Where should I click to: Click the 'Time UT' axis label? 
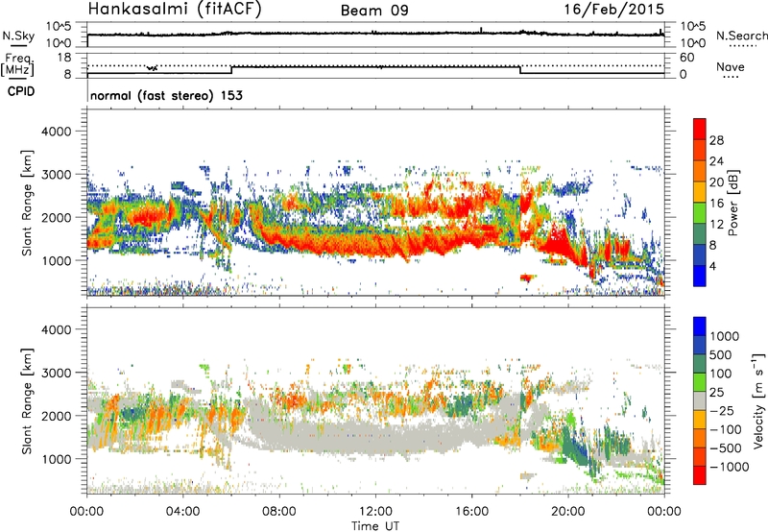(375, 526)
